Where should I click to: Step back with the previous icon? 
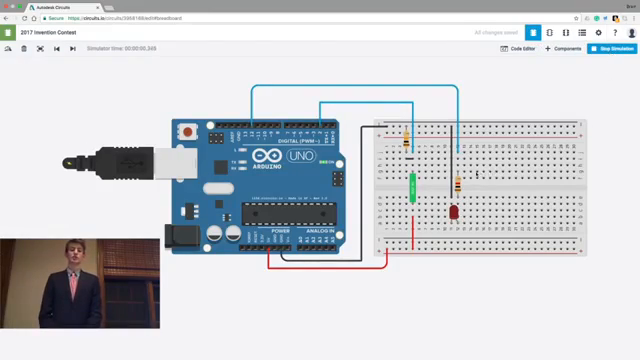click(57, 49)
